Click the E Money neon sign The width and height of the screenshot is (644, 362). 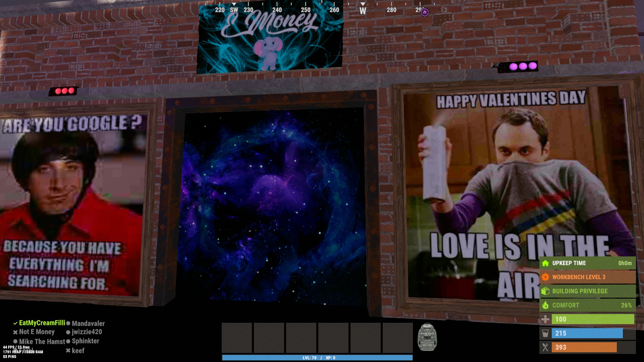pyautogui.click(x=270, y=38)
